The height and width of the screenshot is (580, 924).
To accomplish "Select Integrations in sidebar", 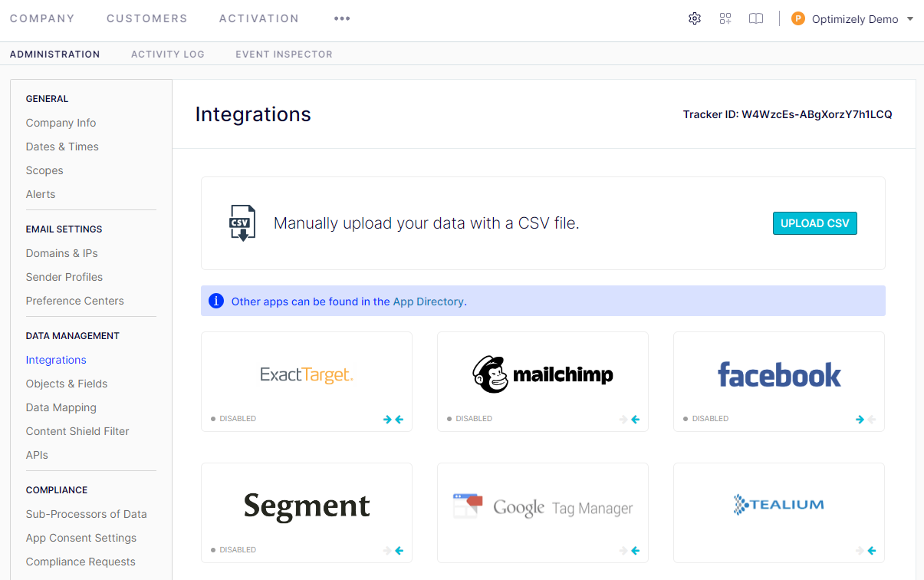I will [x=56, y=360].
